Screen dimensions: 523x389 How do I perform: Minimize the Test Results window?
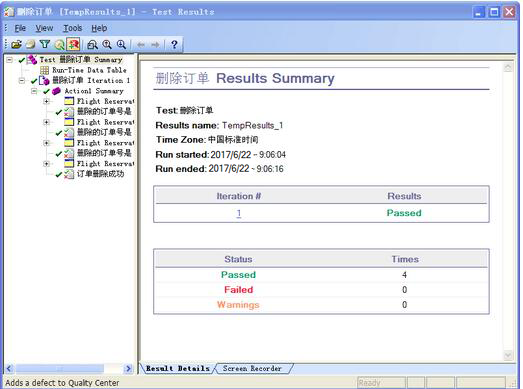479,12
